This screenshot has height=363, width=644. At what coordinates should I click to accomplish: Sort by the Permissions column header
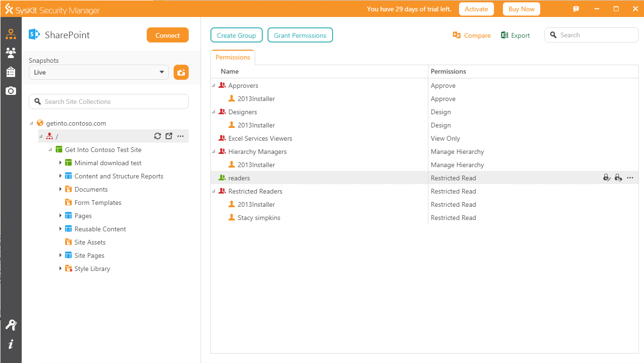click(533, 71)
